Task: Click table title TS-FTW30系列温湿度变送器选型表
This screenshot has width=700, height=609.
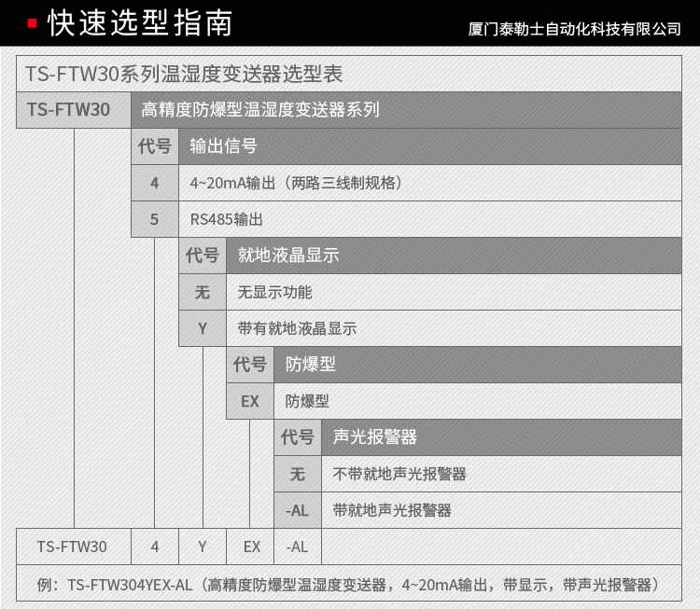Action: tap(184, 74)
